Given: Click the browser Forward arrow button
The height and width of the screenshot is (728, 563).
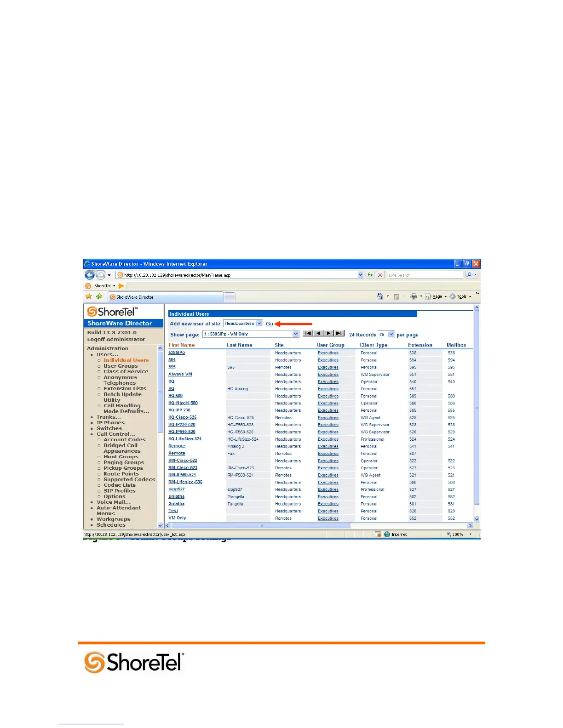Looking at the screenshot, I should [x=100, y=275].
